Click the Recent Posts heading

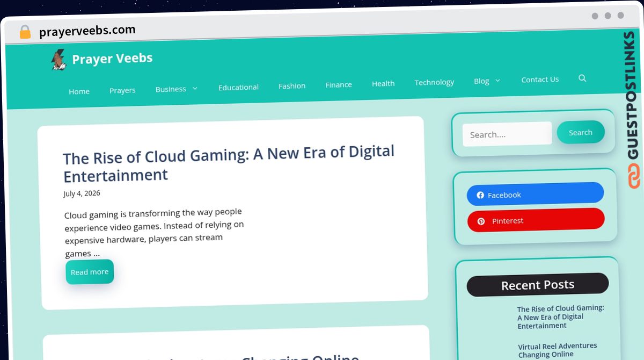point(538,285)
